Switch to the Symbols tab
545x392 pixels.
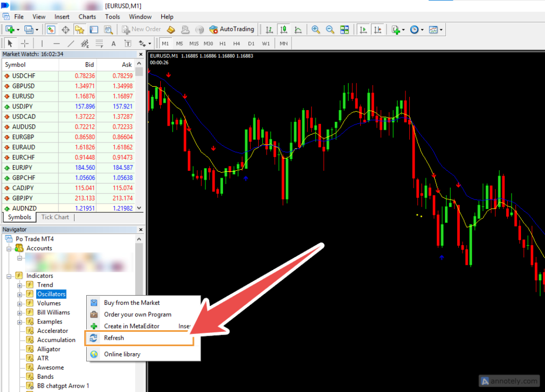[20, 217]
